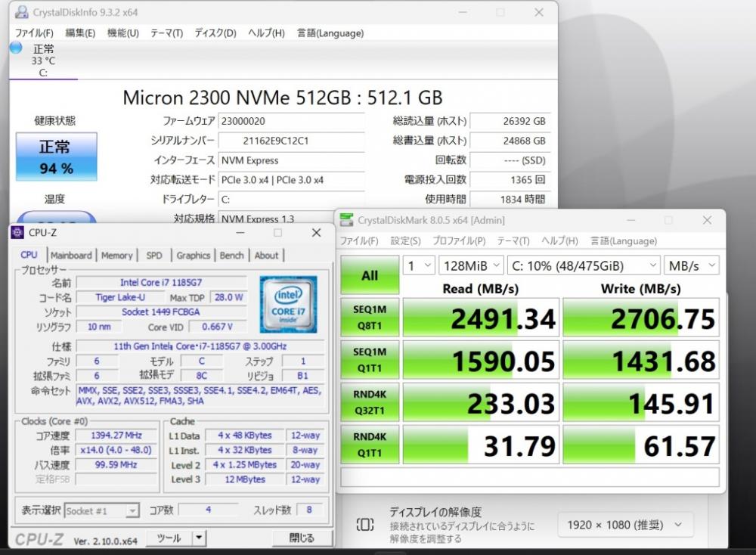The image size is (756, 555).
Task: Run all benchmarks with the All button
Action: pos(370,274)
